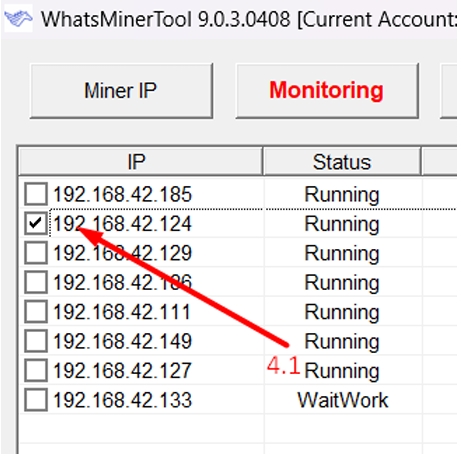This screenshot has width=461, height=459.
Task: Check the box for 192.168.42.185
Action: click(x=36, y=194)
